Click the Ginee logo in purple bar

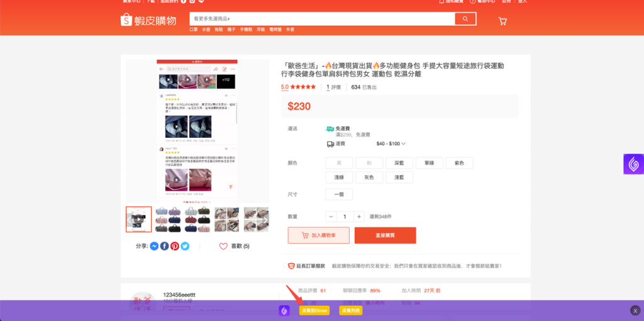pos(284,311)
